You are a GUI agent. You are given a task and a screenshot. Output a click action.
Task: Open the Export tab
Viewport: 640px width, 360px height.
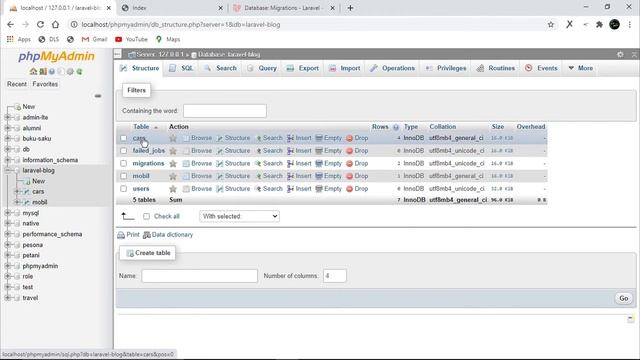[302, 68]
